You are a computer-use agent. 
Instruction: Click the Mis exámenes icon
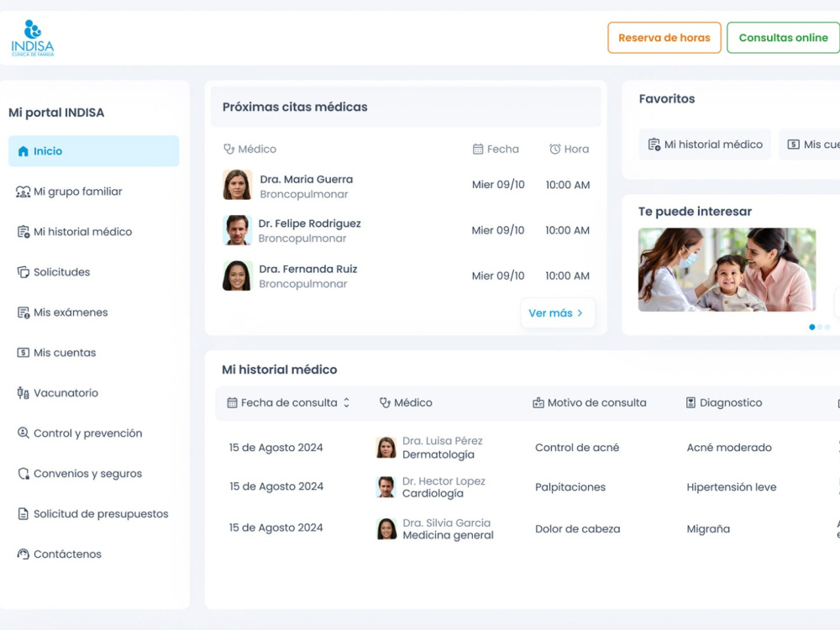tap(23, 312)
